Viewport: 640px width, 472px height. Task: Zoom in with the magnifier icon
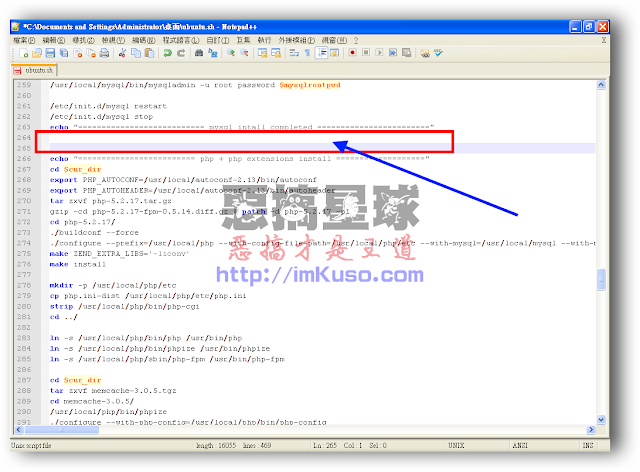tap(231, 53)
